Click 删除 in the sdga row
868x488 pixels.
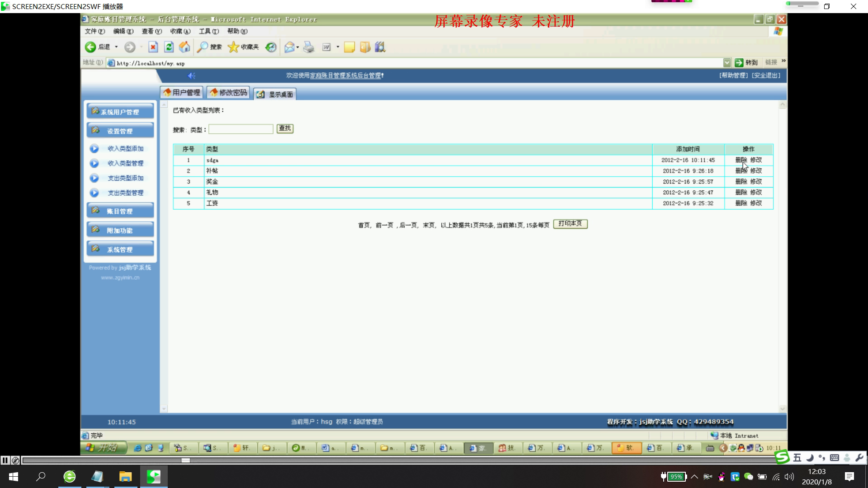[x=741, y=160]
